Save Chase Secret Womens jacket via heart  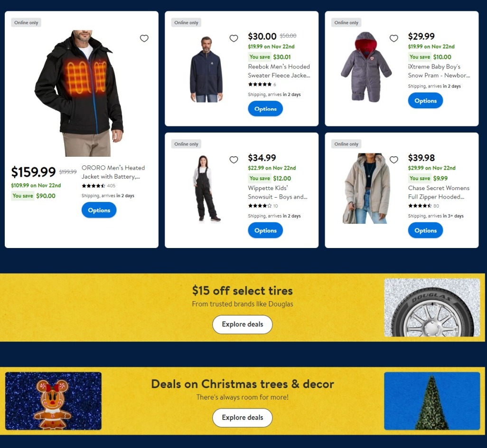coord(394,160)
